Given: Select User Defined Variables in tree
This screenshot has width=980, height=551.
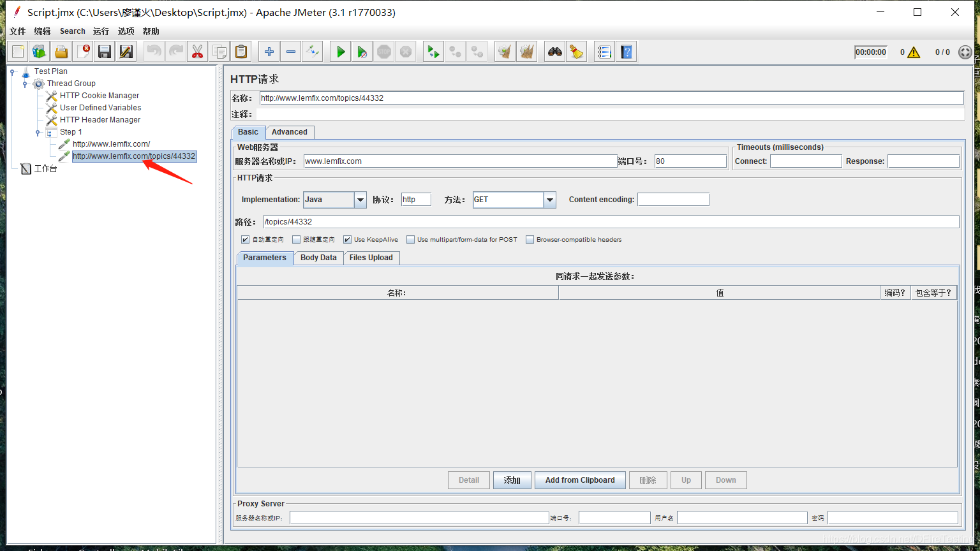Looking at the screenshot, I should 101,108.
